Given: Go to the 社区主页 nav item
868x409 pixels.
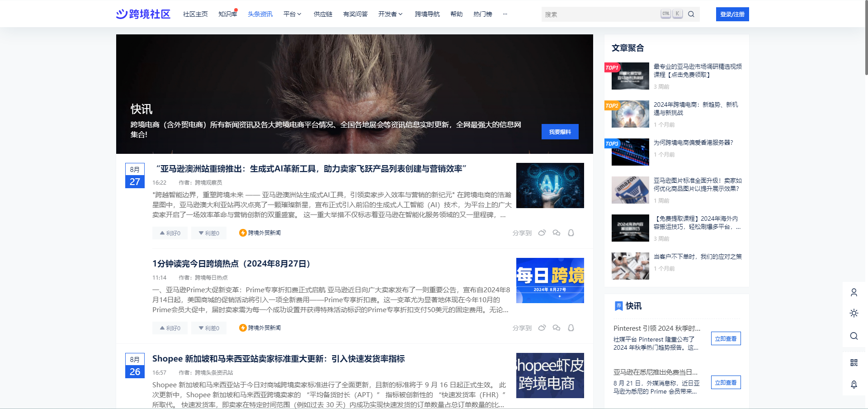Looking at the screenshot, I should (x=195, y=14).
